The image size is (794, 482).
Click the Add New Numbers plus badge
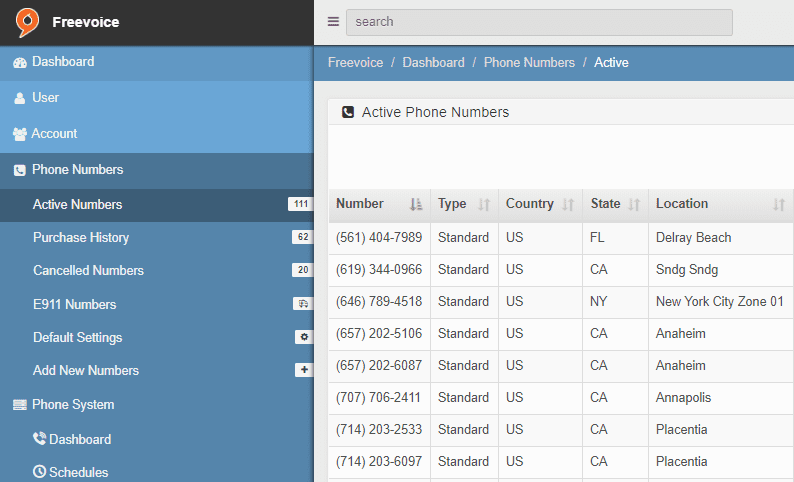pos(304,370)
